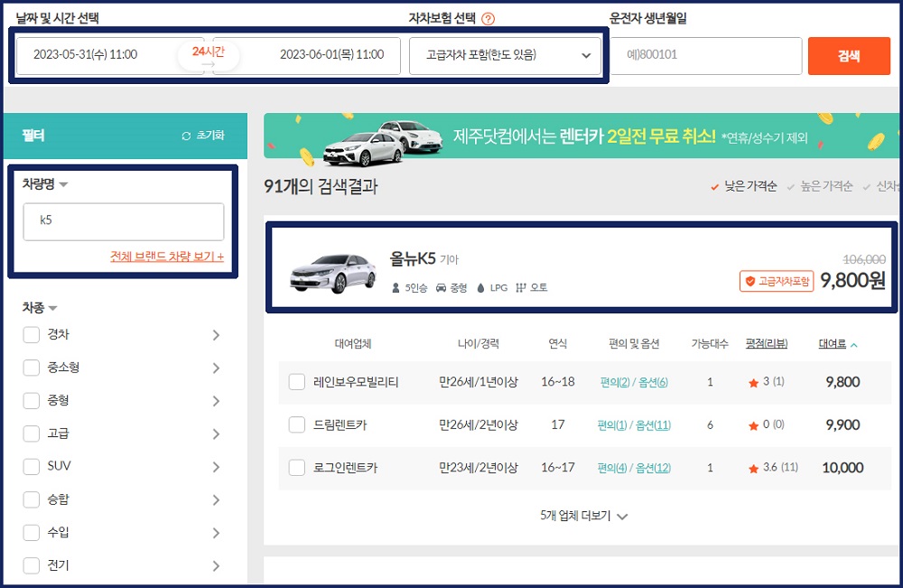Expand the 고급 chevron arrow

(216, 433)
